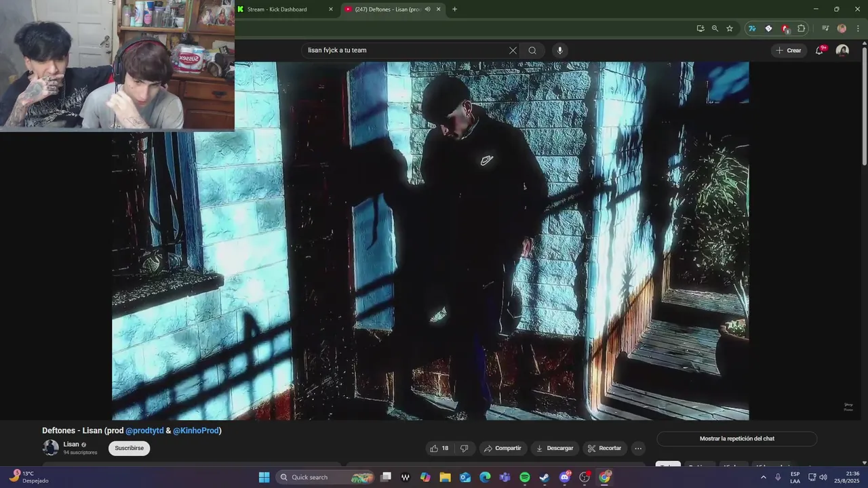Open the 7TV extension

(x=752, y=28)
